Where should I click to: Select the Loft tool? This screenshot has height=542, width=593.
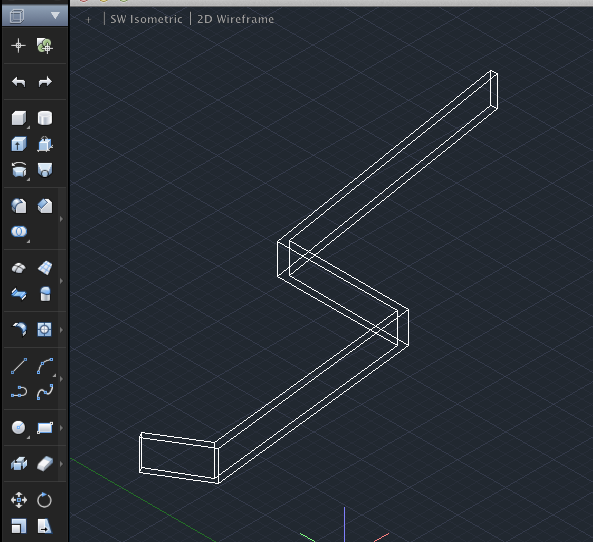(x=45, y=170)
